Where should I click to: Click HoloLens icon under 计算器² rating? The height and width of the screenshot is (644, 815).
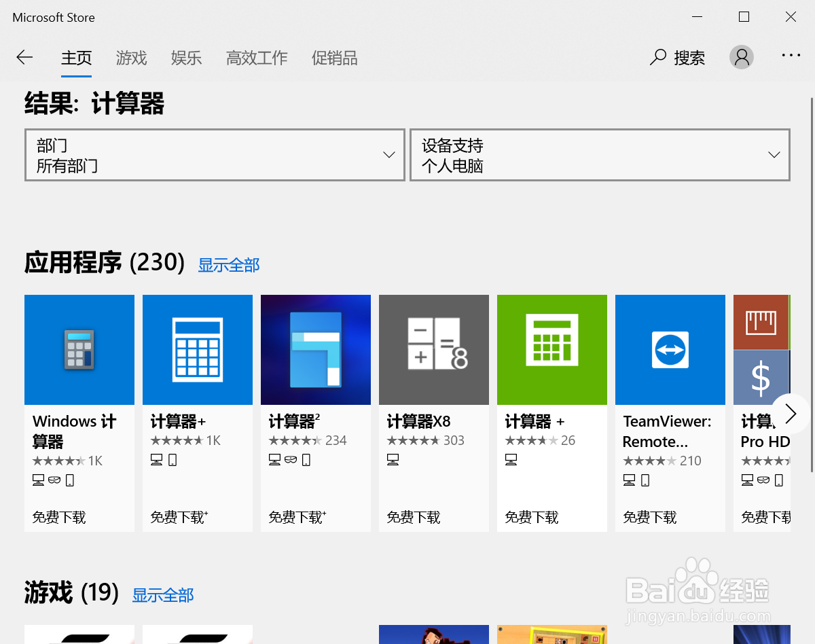[291, 460]
